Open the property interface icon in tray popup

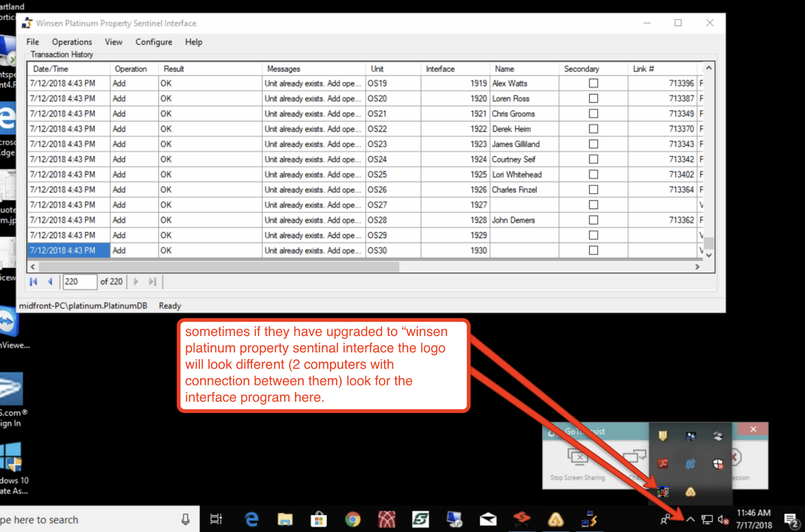663,492
